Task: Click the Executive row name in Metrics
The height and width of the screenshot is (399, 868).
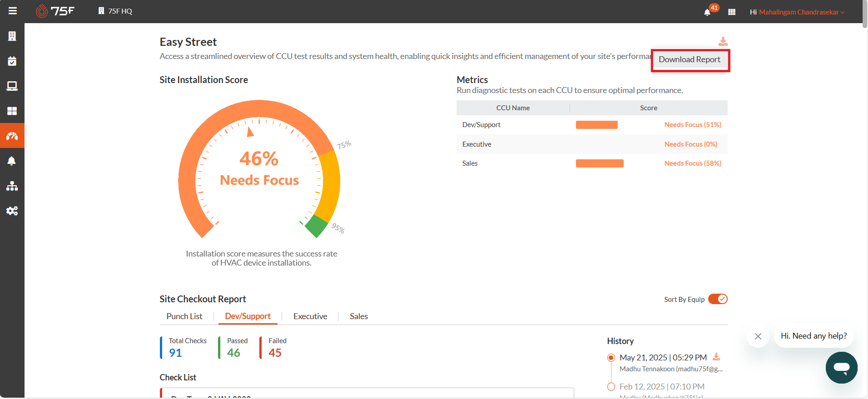Action: (x=477, y=144)
